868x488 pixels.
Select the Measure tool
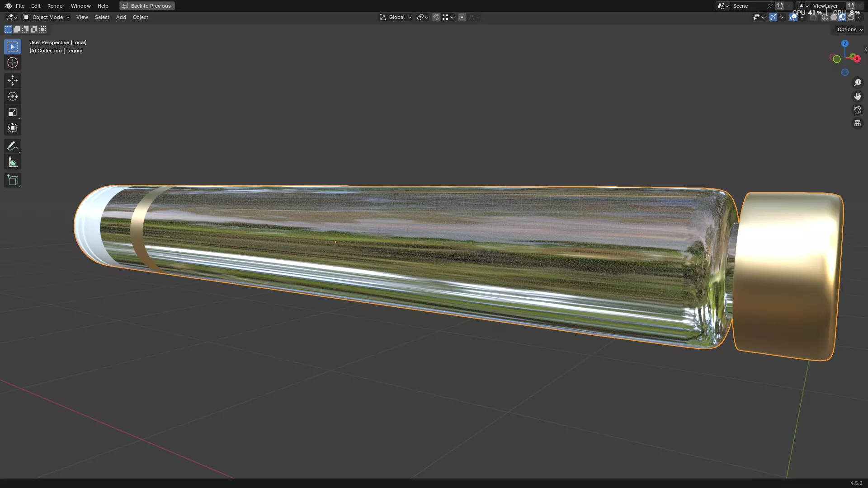(12, 162)
